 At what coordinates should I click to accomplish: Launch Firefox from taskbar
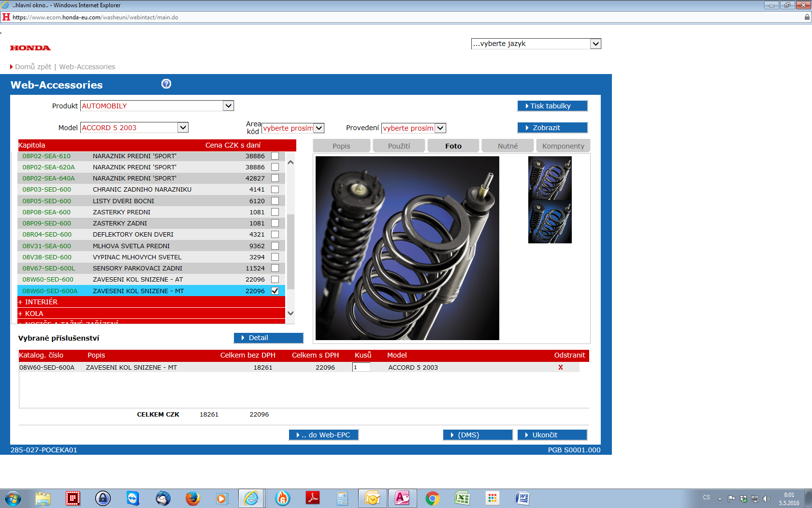pyautogui.click(x=193, y=498)
